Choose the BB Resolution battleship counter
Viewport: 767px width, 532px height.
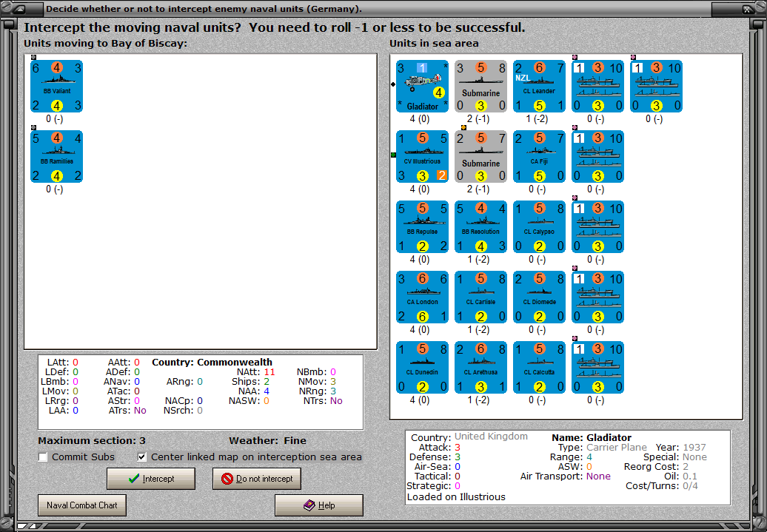tap(480, 227)
